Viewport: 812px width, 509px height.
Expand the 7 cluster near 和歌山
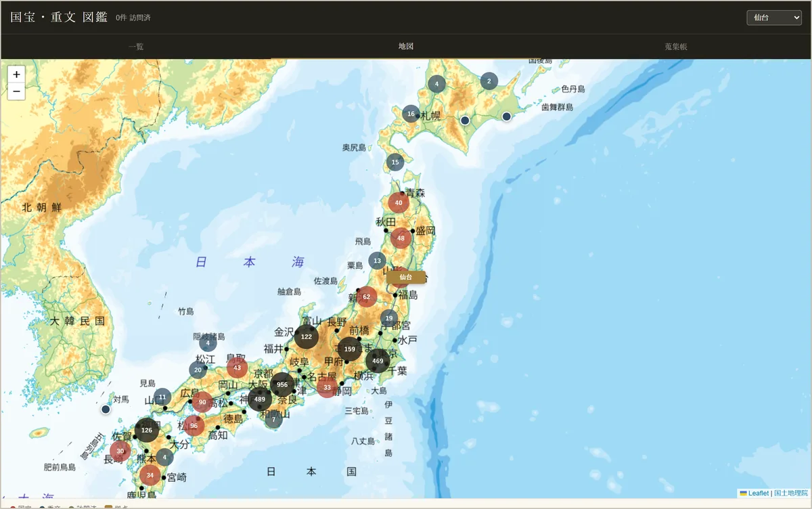(273, 420)
